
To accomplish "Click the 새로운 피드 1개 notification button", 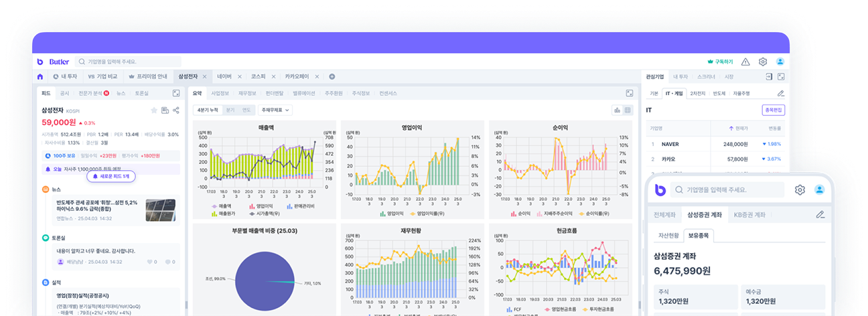I will coord(112,176).
